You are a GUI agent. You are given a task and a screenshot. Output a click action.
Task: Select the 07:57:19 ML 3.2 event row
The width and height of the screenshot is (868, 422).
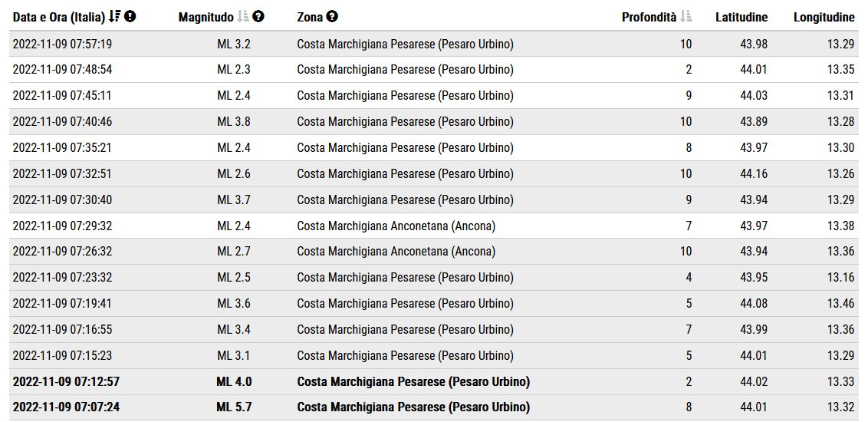[x=434, y=44]
